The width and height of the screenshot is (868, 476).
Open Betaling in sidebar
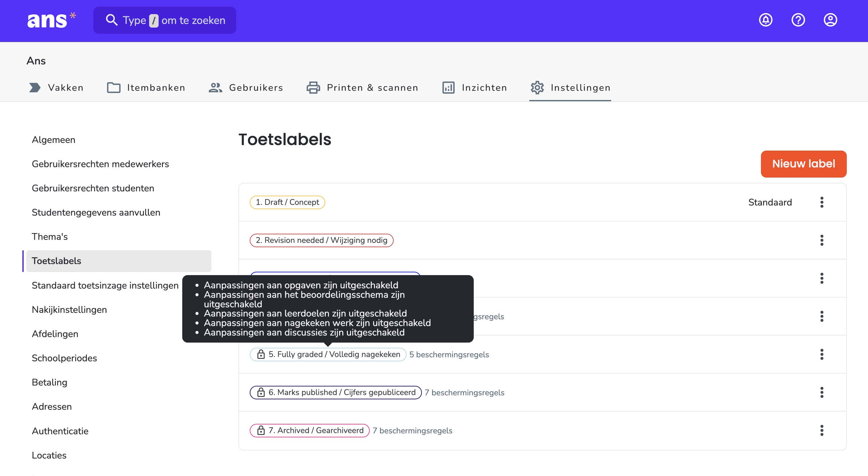[49, 382]
